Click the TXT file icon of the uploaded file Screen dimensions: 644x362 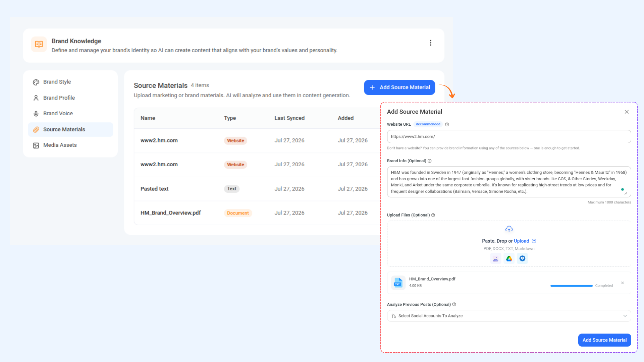click(398, 283)
